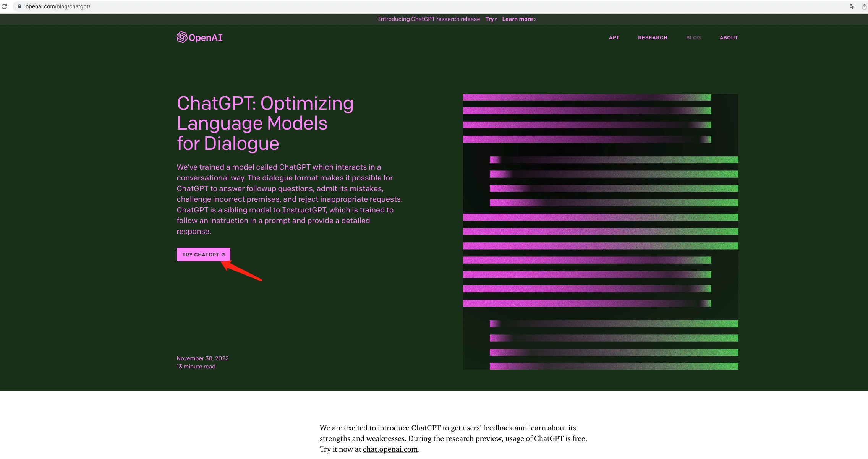This screenshot has width=868, height=459.
Task: Click the 'Introducing ChatGPT research release' banner text
Action: click(428, 19)
